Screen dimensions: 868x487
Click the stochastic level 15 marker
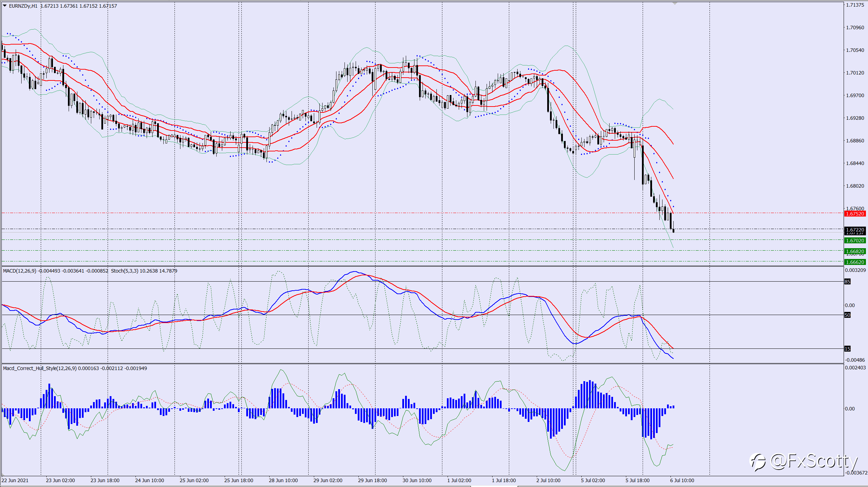coord(847,349)
